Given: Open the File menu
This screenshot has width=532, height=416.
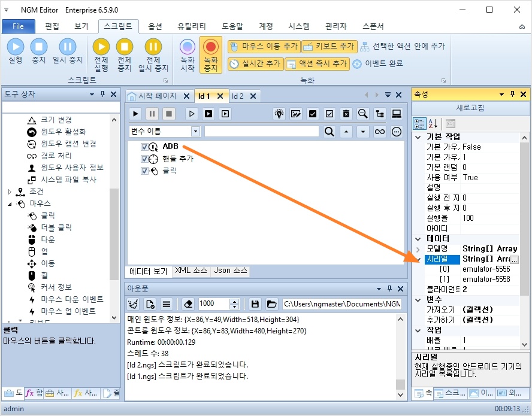Looking at the screenshot, I should 19,26.
